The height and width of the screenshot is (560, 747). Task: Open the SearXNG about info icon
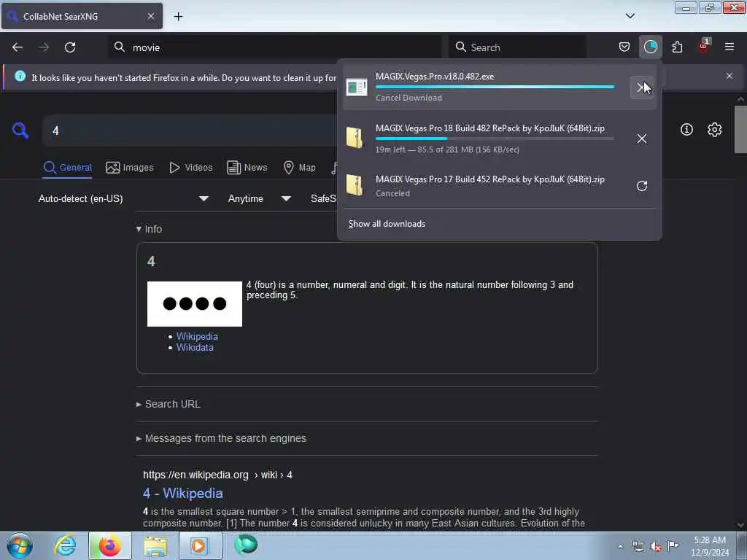686,130
